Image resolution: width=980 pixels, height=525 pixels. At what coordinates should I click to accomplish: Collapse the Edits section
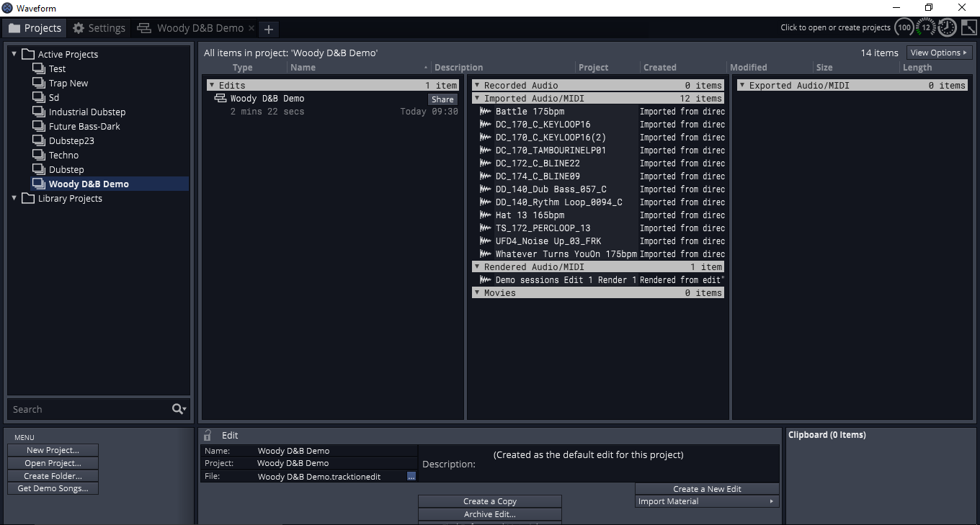(x=212, y=85)
